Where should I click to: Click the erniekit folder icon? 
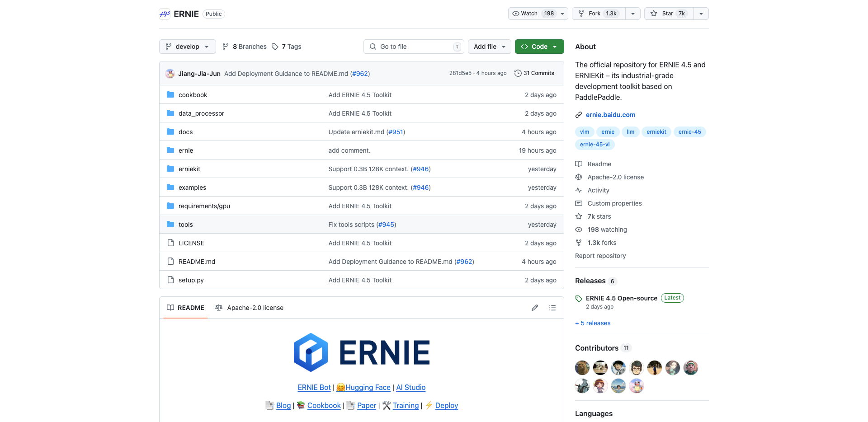click(170, 169)
